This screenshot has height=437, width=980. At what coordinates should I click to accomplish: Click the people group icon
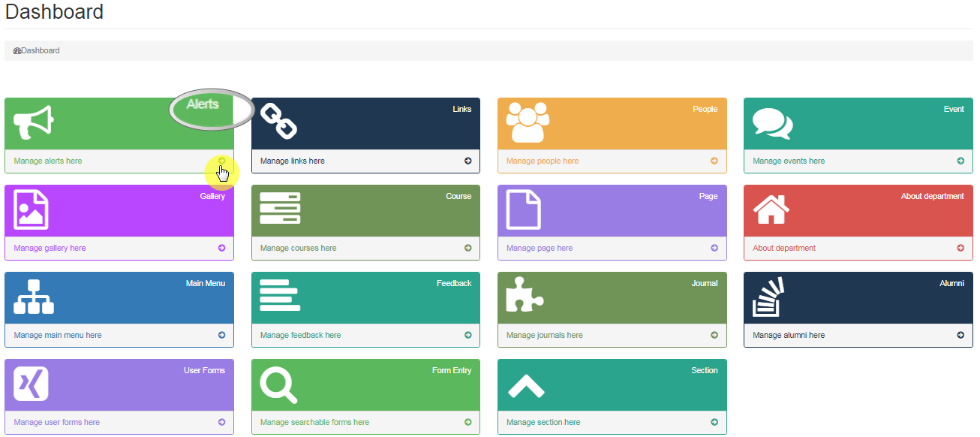(x=527, y=122)
